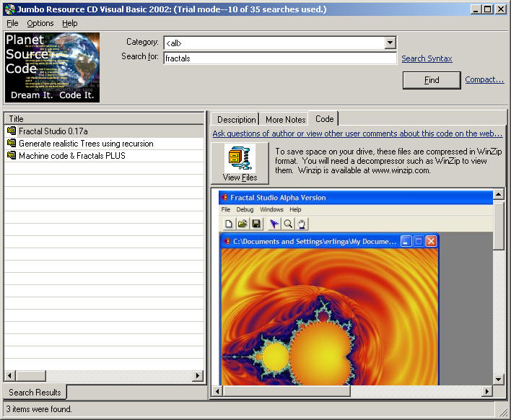Click the red close button of inner document window
Viewport: 511px width, 420px height.
tap(431, 241)
